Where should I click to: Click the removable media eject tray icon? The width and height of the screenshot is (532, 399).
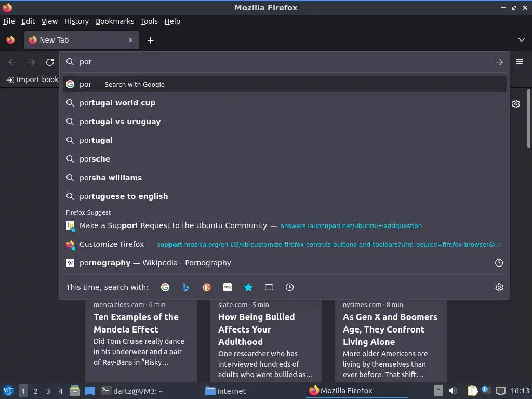pyautogui.click(x=438, y=391)
